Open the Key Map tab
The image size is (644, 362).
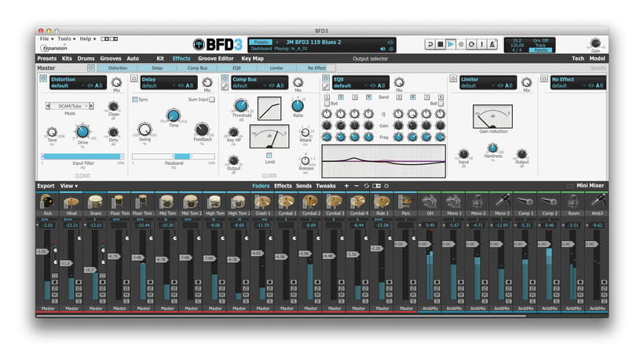(x=252, y=59)
